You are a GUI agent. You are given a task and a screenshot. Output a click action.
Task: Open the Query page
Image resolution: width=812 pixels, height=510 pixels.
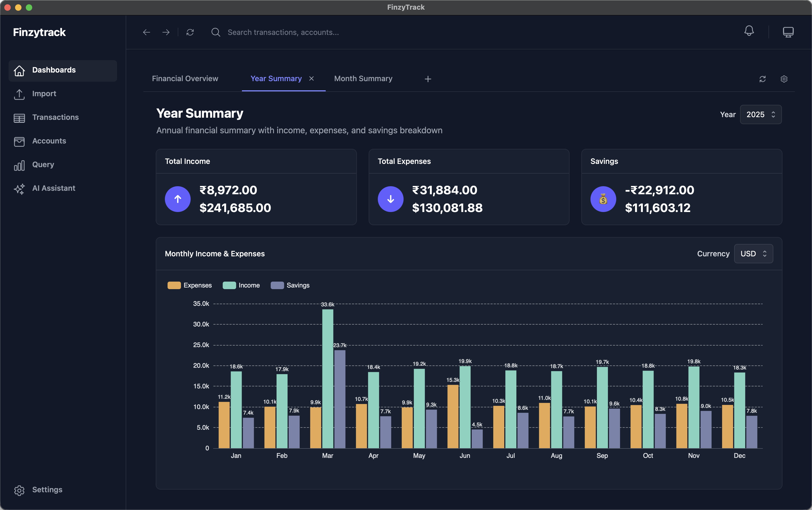[x=63, y=165]
